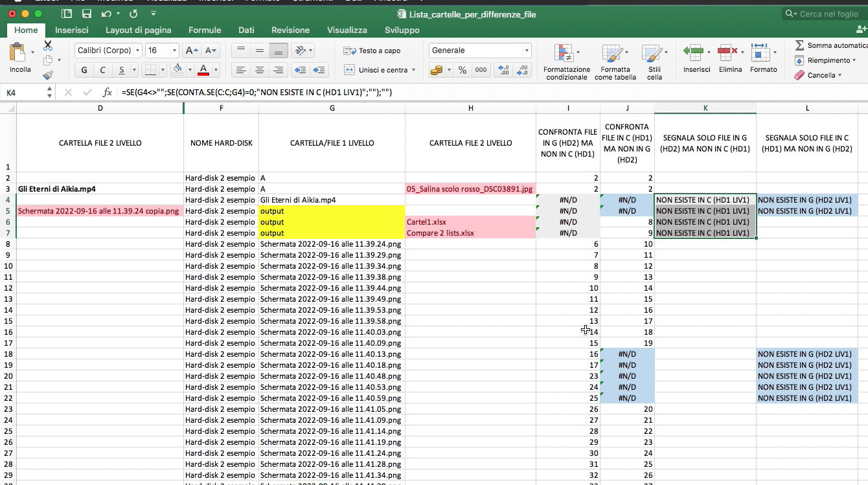The image size is (868, 485).
Task: Click the currency coins format icon
Action: [437, 70]
